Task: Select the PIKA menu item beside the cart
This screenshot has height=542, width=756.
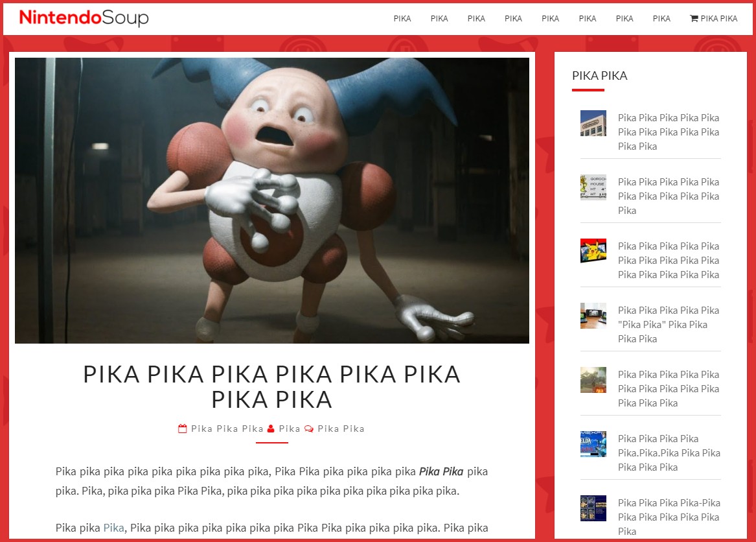Action: coord(661,18)
